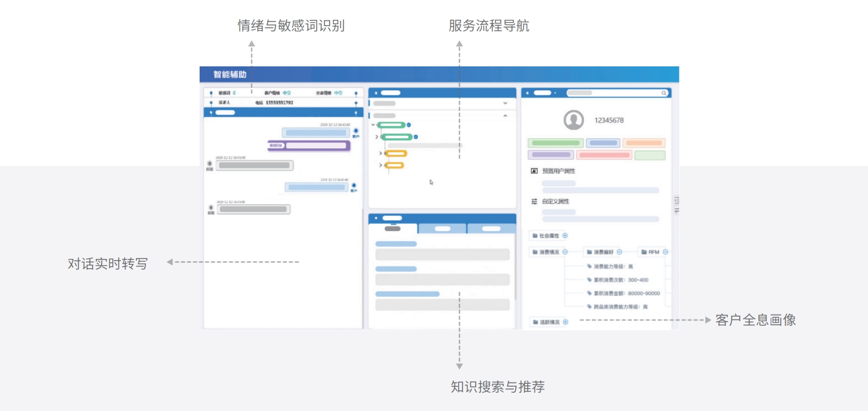Click the customer avatar icon beside 12345678
This screenshot has width=868, height=411.
coord(573,120)
